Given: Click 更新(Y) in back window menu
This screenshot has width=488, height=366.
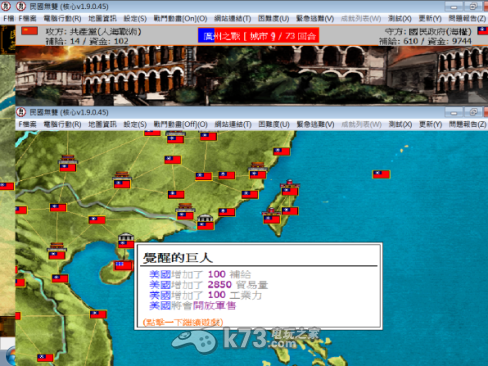Looking at the screenshot, I should coord(430,18).
